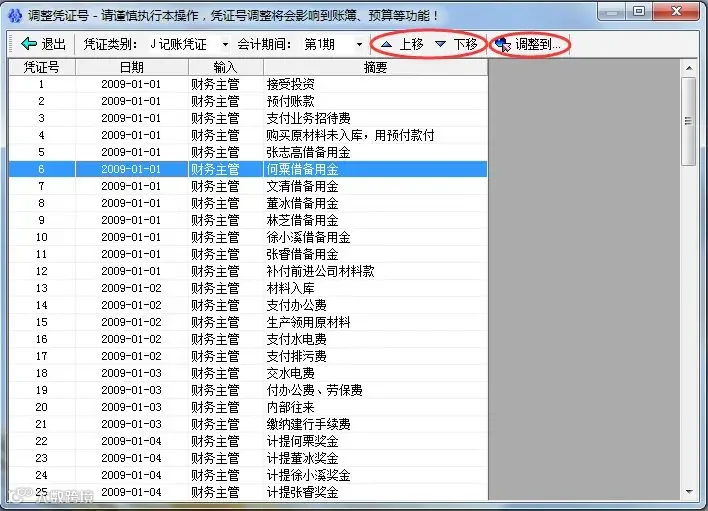
Task: Click the 第1期 combo box value
Action: [319, 44]
